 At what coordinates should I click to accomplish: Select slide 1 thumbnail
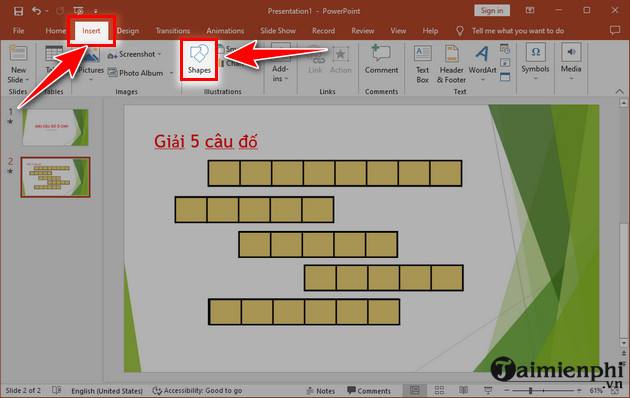55,127
